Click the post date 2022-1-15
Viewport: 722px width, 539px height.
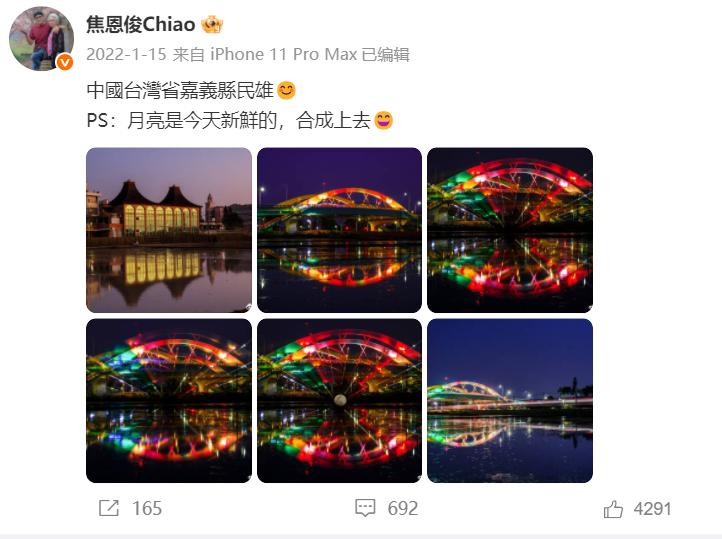pyautogui.click(x=126, y=54)
